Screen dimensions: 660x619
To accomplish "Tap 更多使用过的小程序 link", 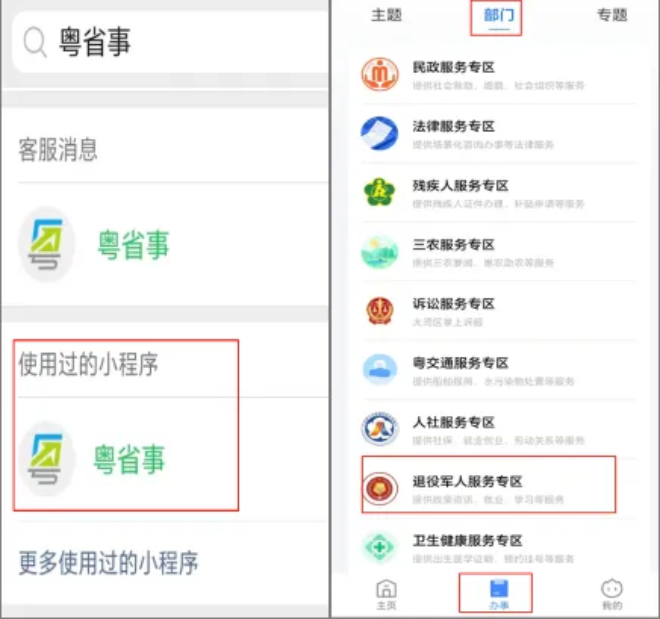I will (x=108, y=563).
